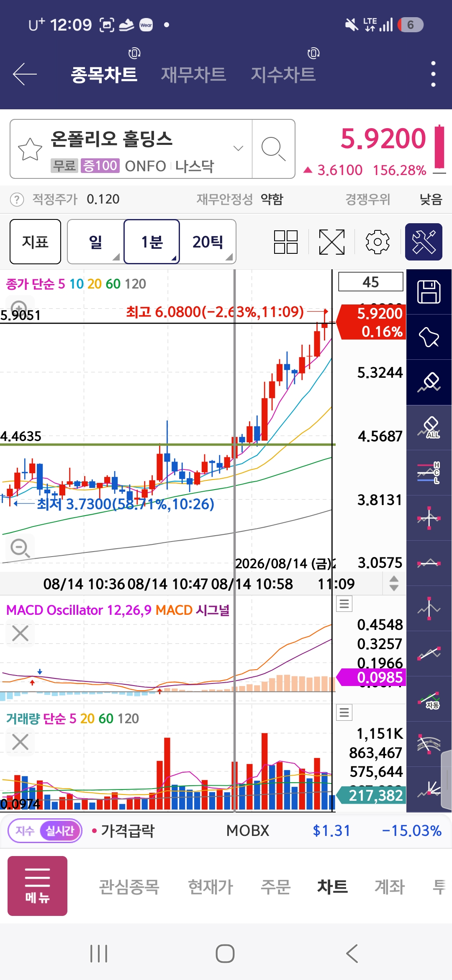Open the multi-chart grid layout icon
Viewport: 452px width, 980px height.
click(286, 242)
